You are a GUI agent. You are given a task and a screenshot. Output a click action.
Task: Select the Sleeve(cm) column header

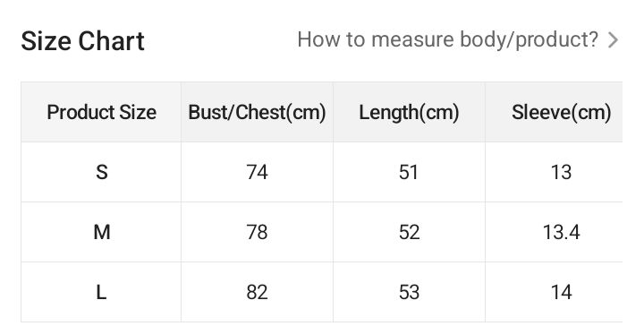tap(561, 112)
